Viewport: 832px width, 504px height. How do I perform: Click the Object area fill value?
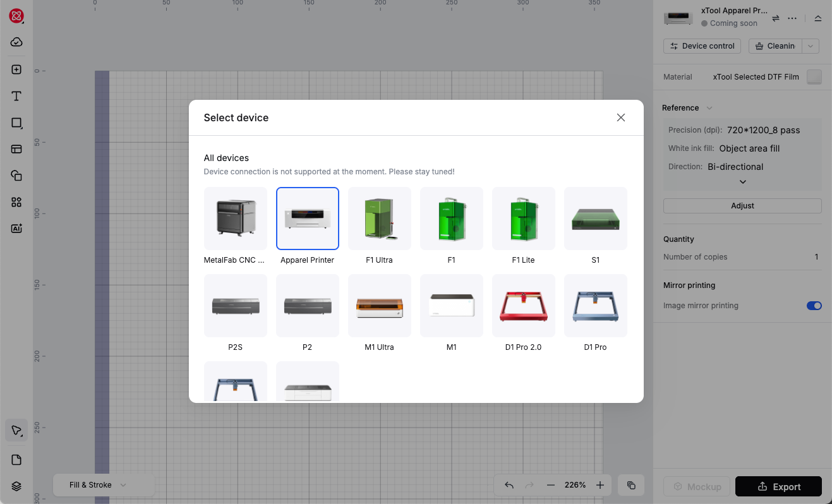(749, 148)
